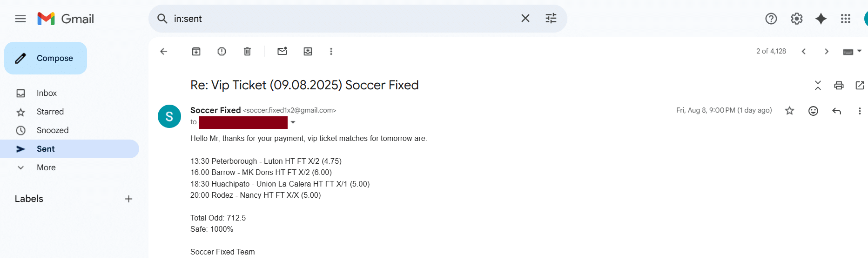Mark the email as unread

[x=283, y=51]
